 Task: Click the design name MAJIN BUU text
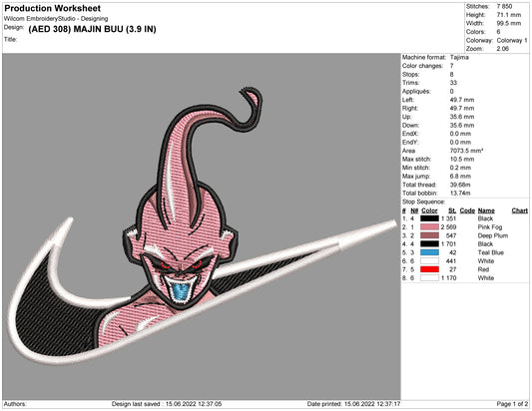pos(92,29)
